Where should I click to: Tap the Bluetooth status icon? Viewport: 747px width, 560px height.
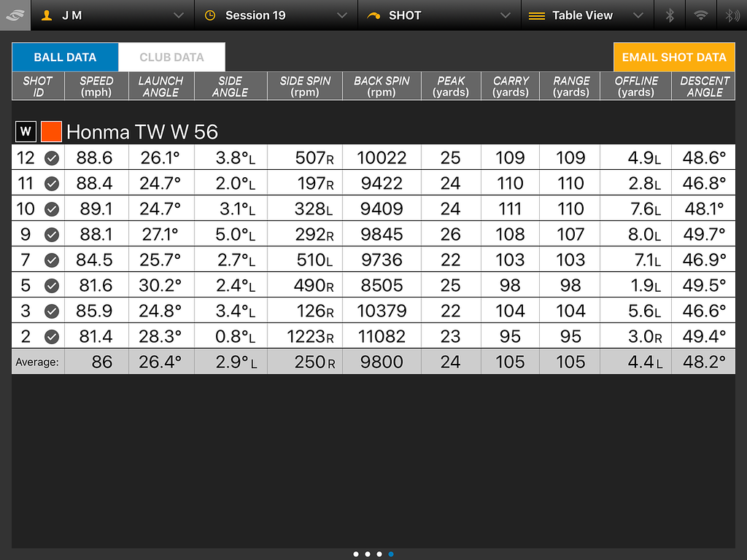[x=670, y=15]
